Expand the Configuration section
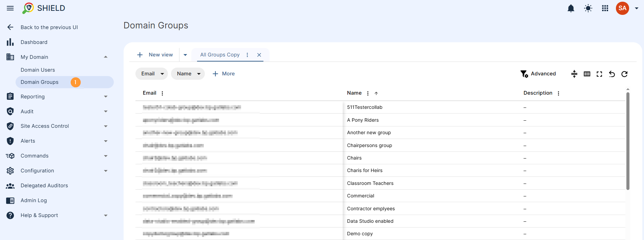 106,171
